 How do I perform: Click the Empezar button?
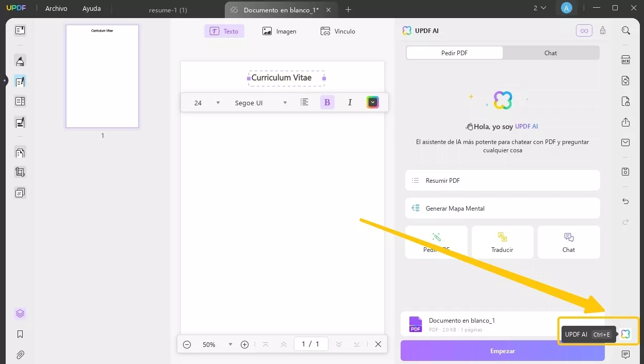503,351
